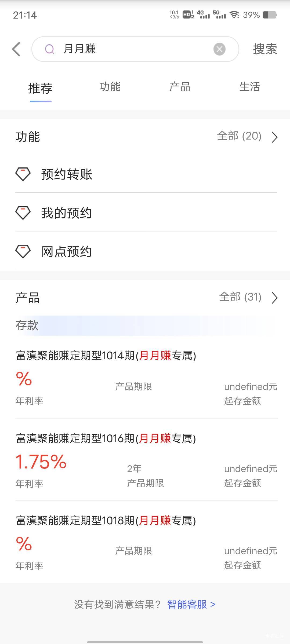This screenshot has height=644, width=290.
Task: Tap the back arrow icon
Action: tap(16, 49)
